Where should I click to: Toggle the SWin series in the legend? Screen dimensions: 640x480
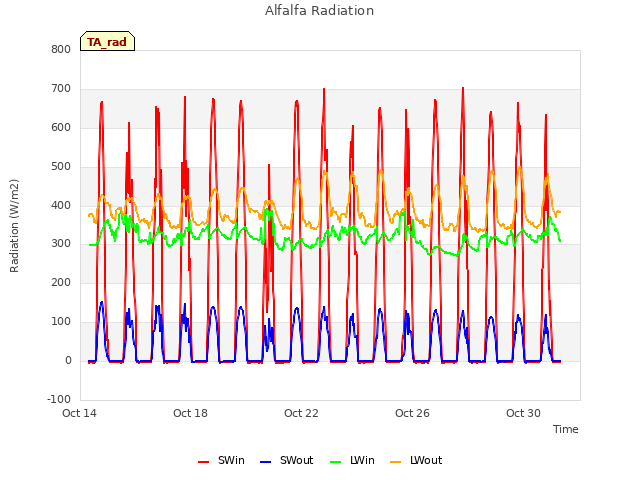221,460
